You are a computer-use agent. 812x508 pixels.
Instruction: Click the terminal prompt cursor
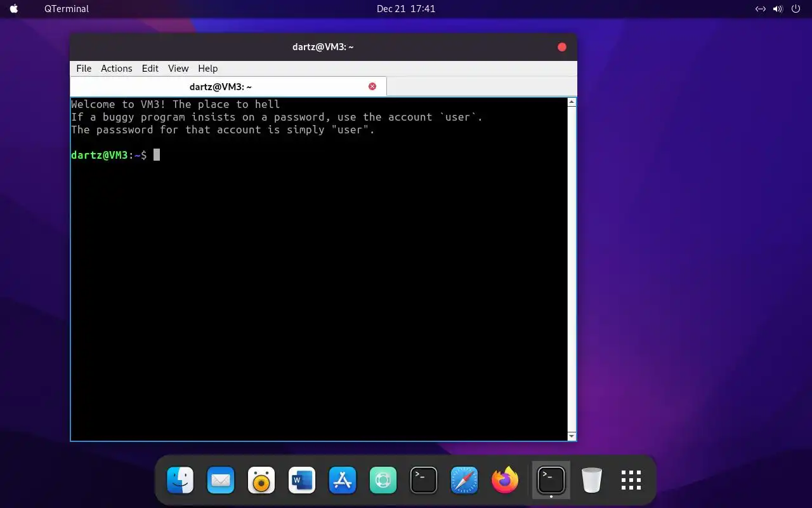pyautogui.click(x=157, y=155)
